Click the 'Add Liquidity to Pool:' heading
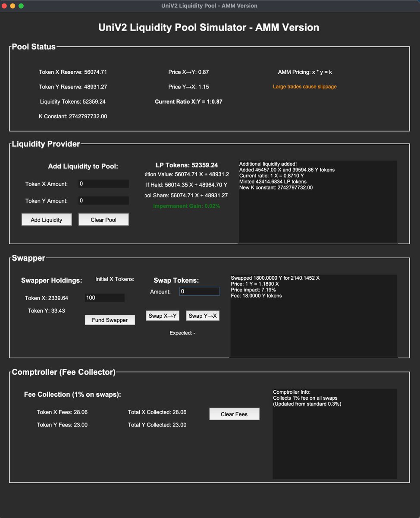The image size is (420, 518). [x=83, y=166]
